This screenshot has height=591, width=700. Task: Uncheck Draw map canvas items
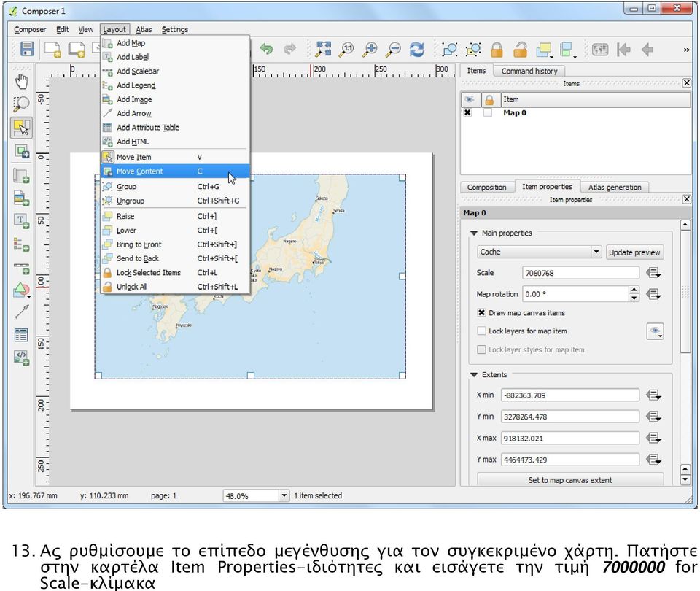(482, 313)
